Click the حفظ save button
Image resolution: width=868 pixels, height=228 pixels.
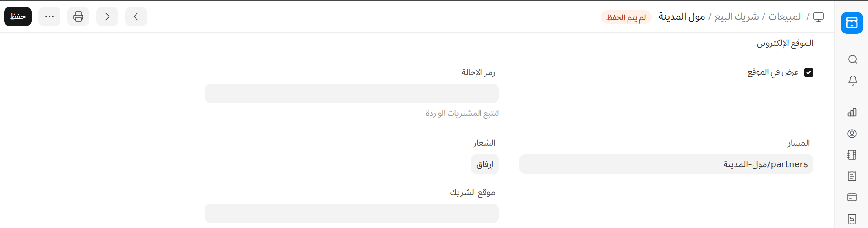pyautogui.click(x=18, y=16)
